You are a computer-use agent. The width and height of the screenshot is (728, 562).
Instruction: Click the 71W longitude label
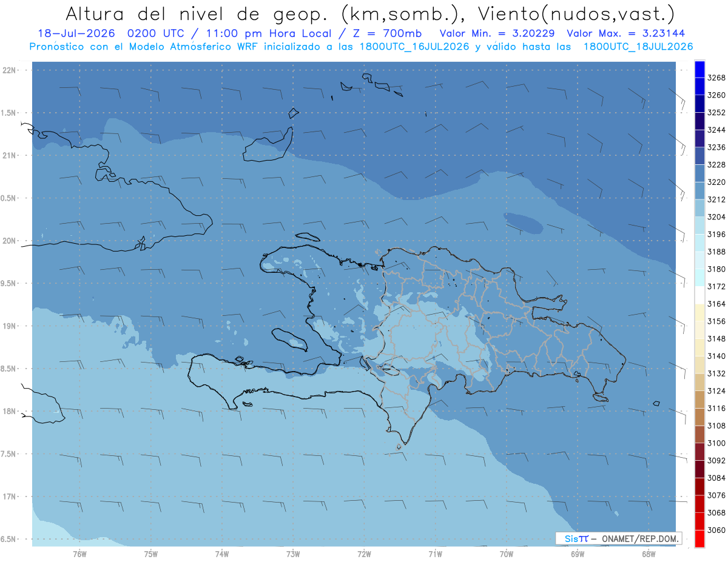pyautogui.click(x=435, y=554)
